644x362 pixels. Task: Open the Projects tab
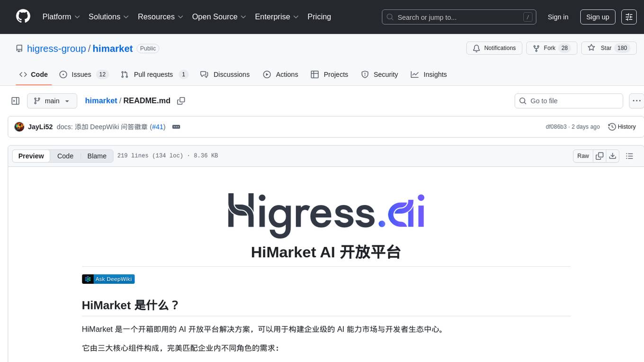tap(330, 74)
